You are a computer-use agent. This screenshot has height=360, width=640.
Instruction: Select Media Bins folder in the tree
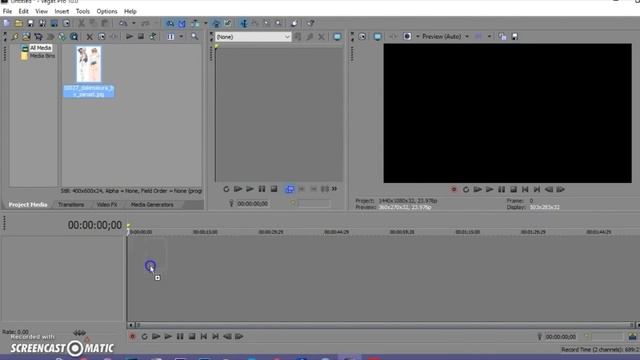coord(42,56)
